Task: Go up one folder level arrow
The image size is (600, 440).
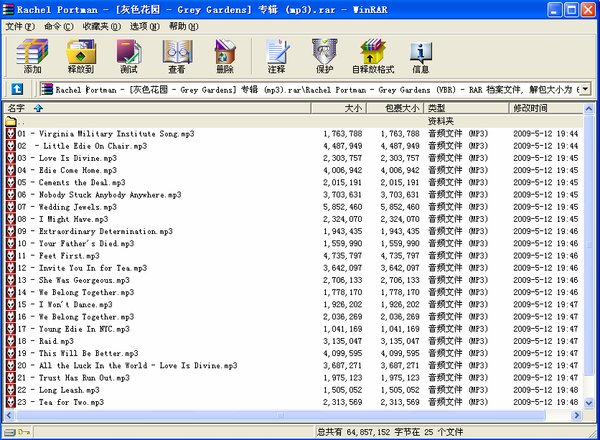Action: click(17, 89)
